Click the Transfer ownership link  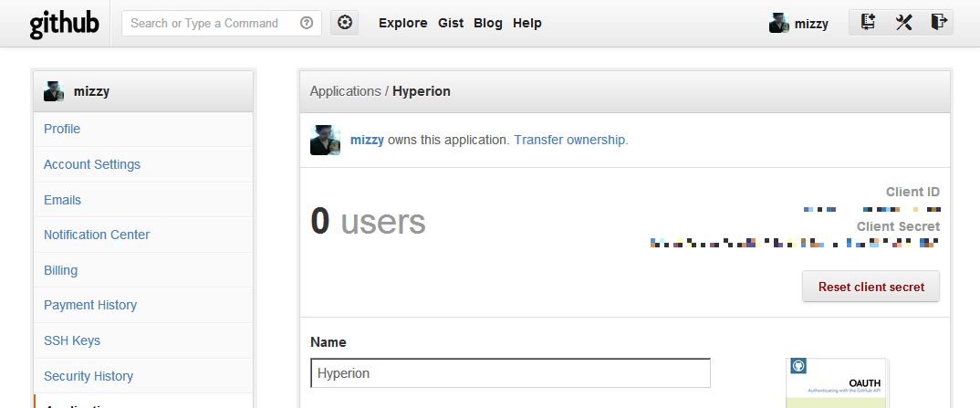point(570,141)
